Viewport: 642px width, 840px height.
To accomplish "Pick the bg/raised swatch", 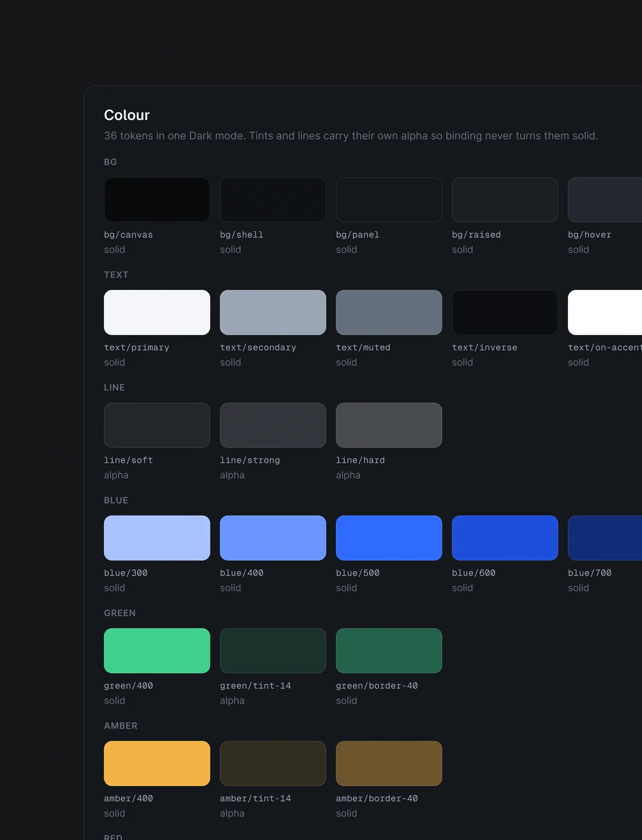I will [505, 200].
